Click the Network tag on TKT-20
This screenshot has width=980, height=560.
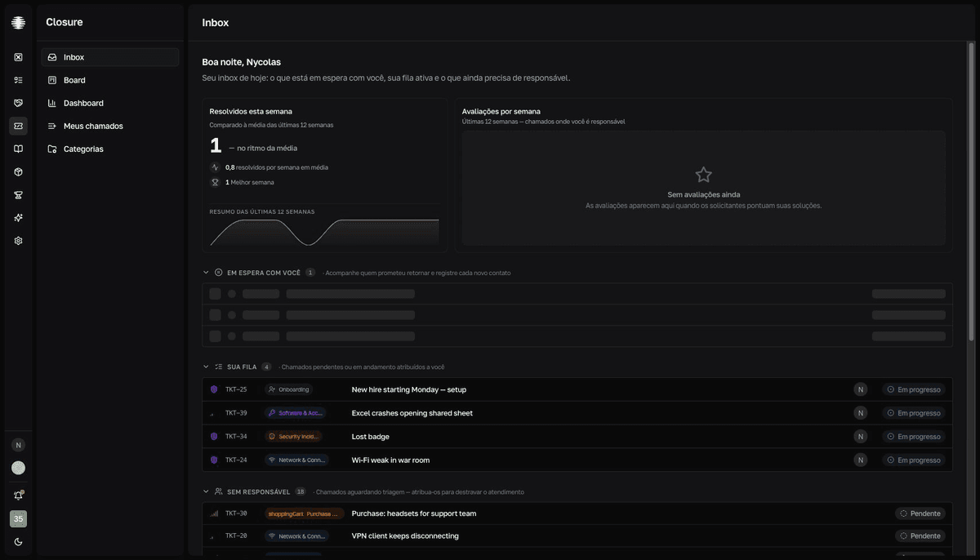[296, 536]
